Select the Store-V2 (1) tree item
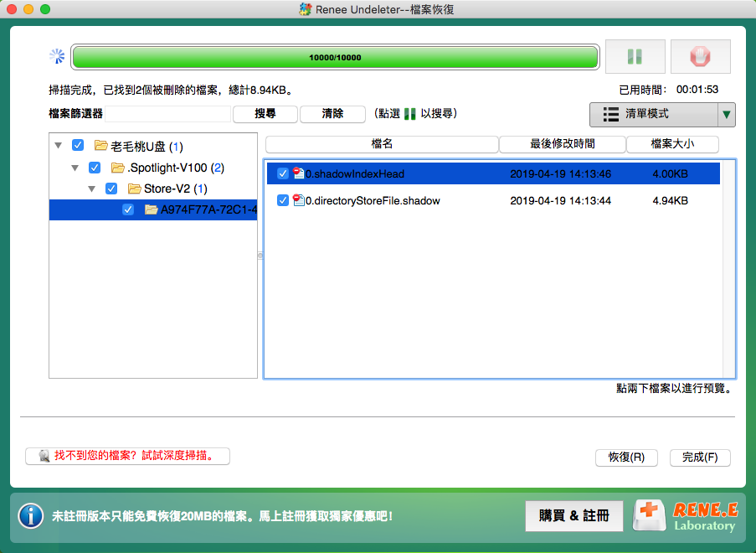 pos(176,189)
